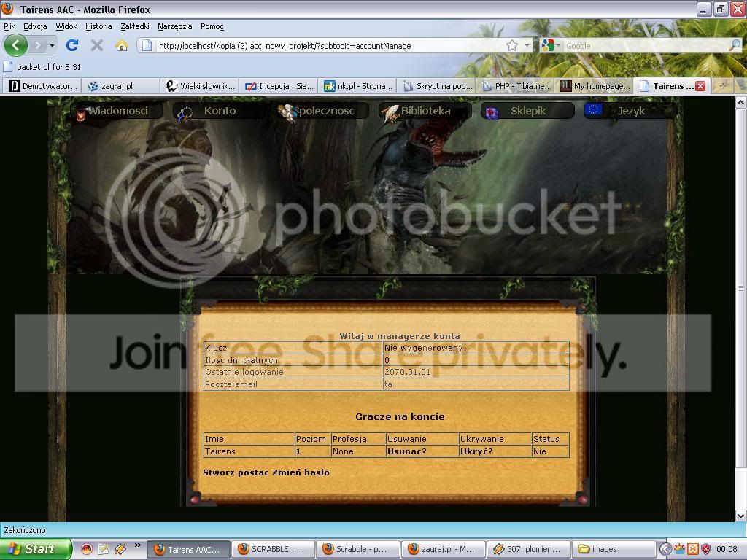The width and height of the screenshot is (747, 560).
Task: Switch to the zagraj.pl tab
Action: click(120, 86)
